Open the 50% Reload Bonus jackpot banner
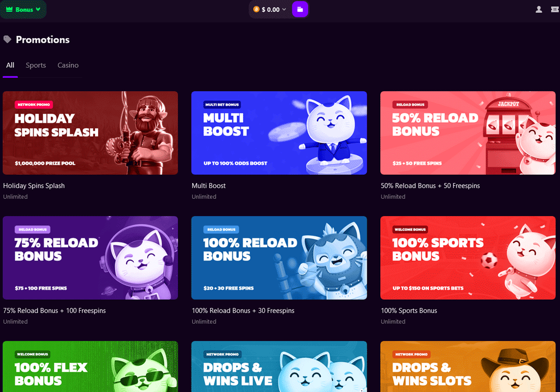Image resolution: width=560 pixels, height=392 pixels. coord(468,133)
